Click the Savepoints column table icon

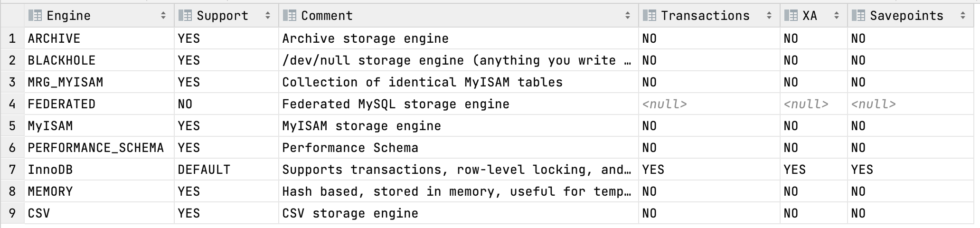pyautogui.click(x=858, y=16)
